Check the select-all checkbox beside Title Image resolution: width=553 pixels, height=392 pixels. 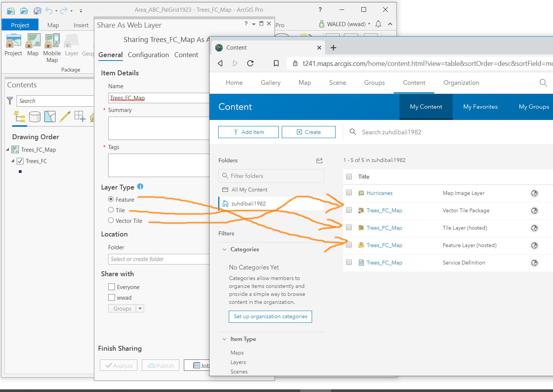point(349,177)
